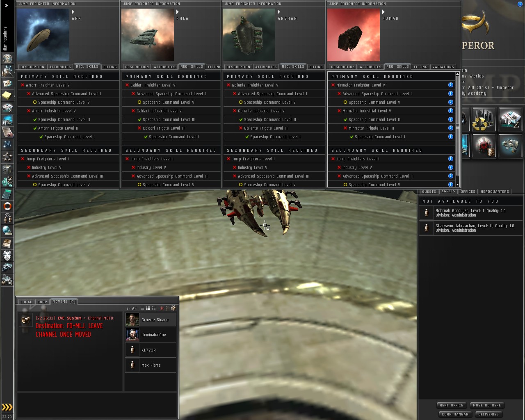
Task: Click the Amarr Freighter Level V skill row
Action: pyautogui.click(x=68, y=85)
